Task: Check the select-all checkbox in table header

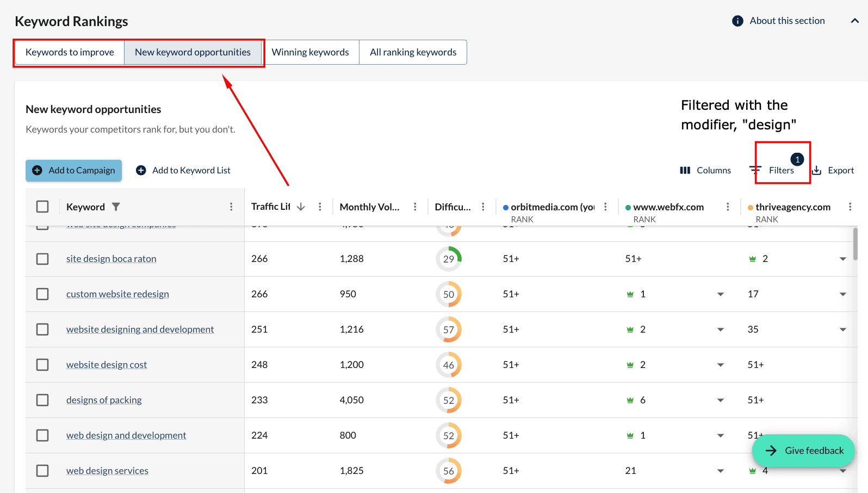Action: pos(42,207)
